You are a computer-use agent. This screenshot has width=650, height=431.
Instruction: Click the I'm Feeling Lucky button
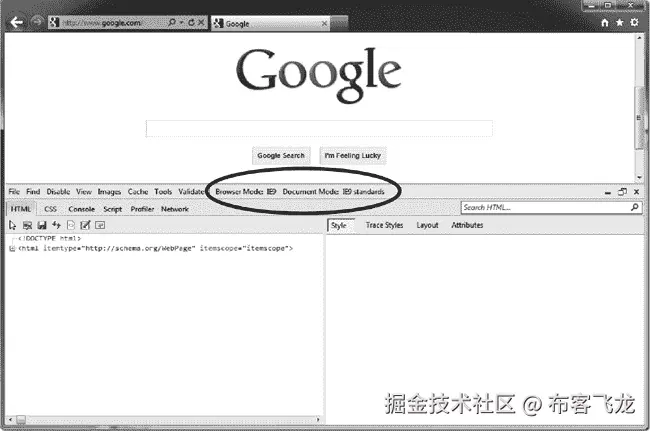[x=353, y=155]
